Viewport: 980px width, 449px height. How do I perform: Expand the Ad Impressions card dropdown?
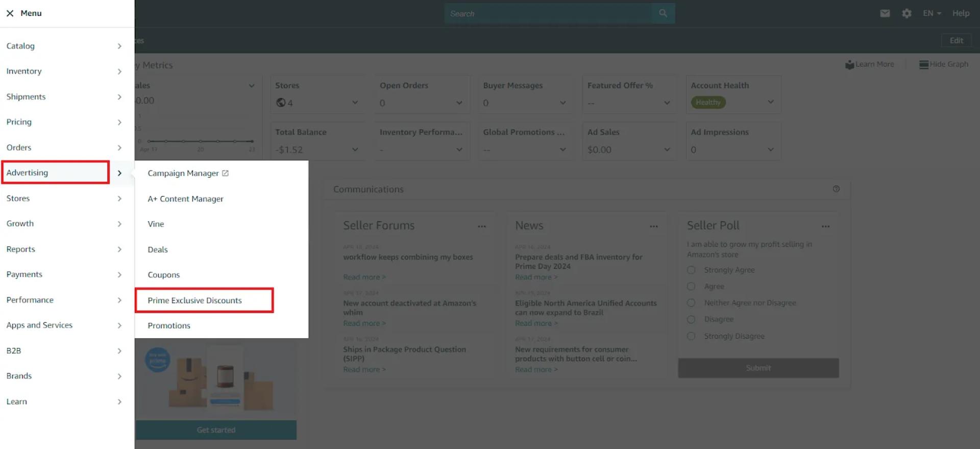point(771,150)
